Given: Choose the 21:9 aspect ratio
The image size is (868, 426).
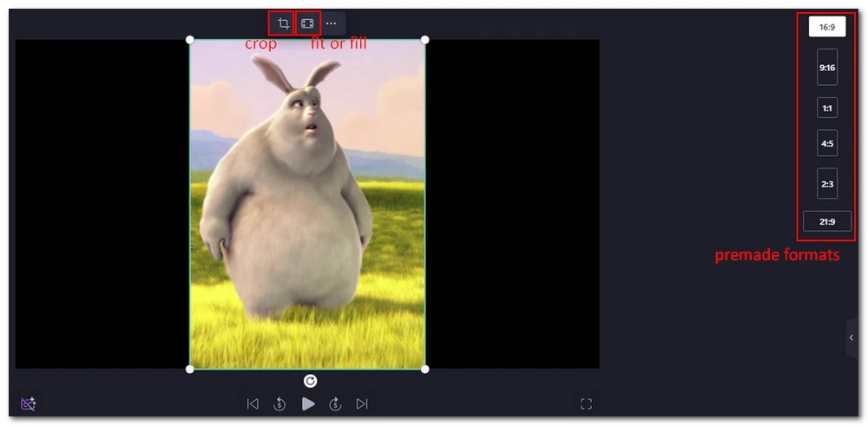Looking at the screenshot, I should coord(827,221).
